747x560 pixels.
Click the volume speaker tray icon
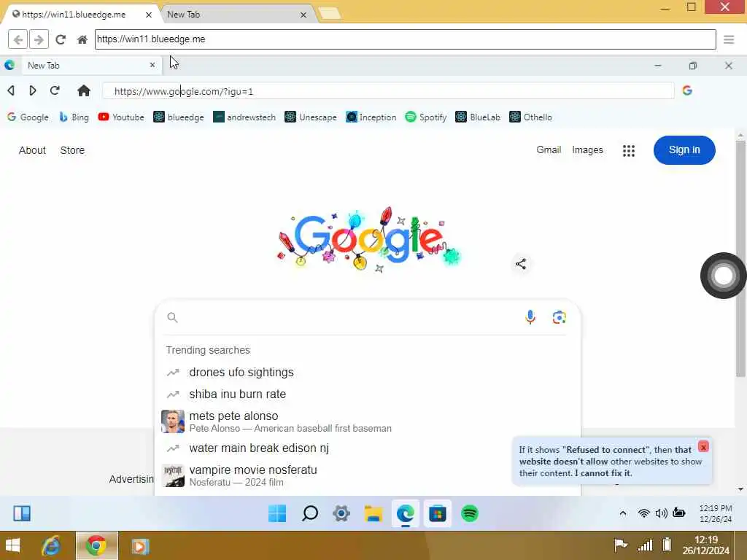(x=661, y=513)
